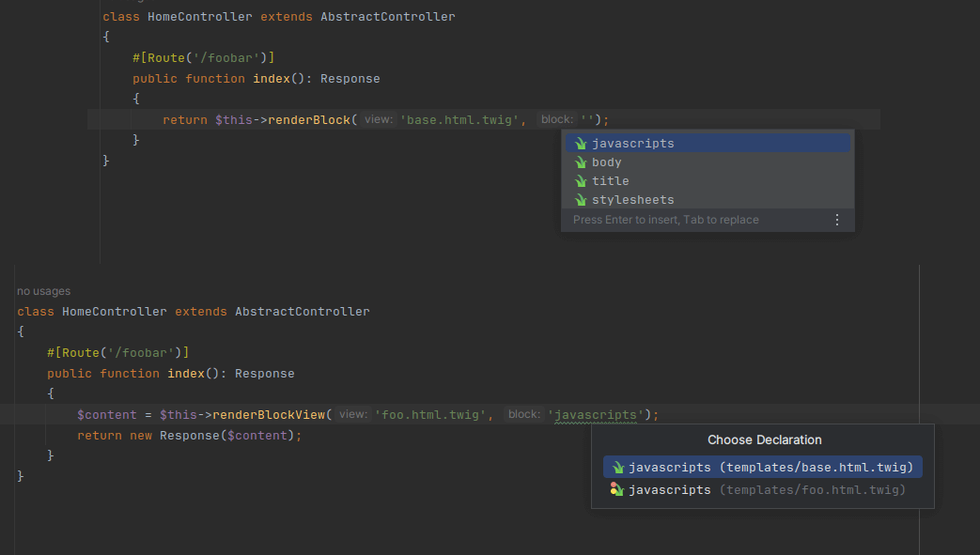This screenshot has width=980, height=555.
Task: Select the body completion item
Action: click(607, 162)
